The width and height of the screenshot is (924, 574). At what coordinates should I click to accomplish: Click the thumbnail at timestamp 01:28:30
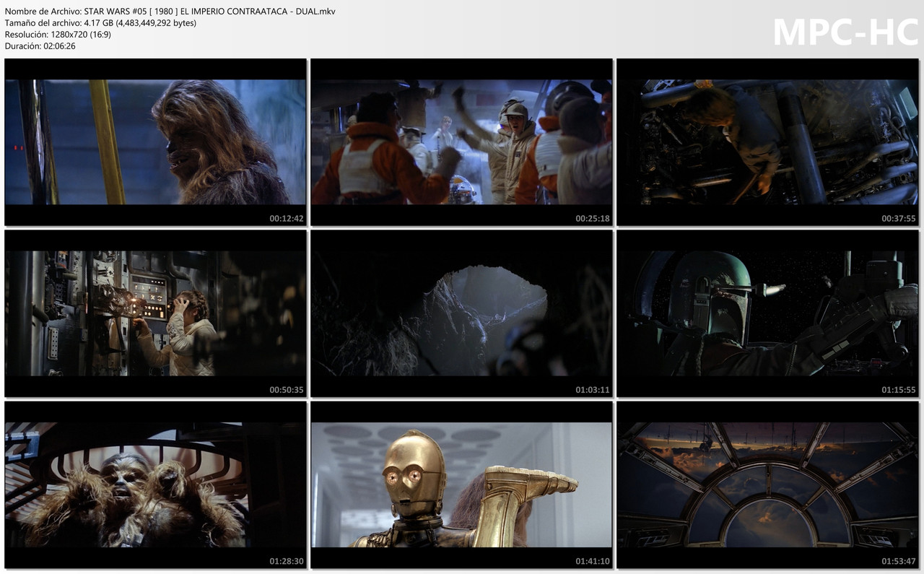[155, 484]
